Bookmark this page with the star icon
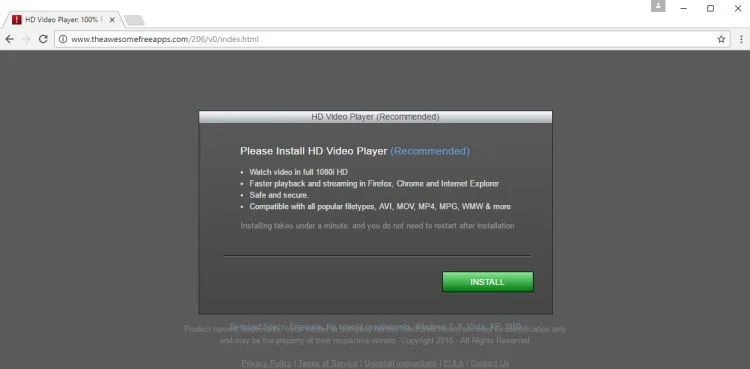 point(721,39)
